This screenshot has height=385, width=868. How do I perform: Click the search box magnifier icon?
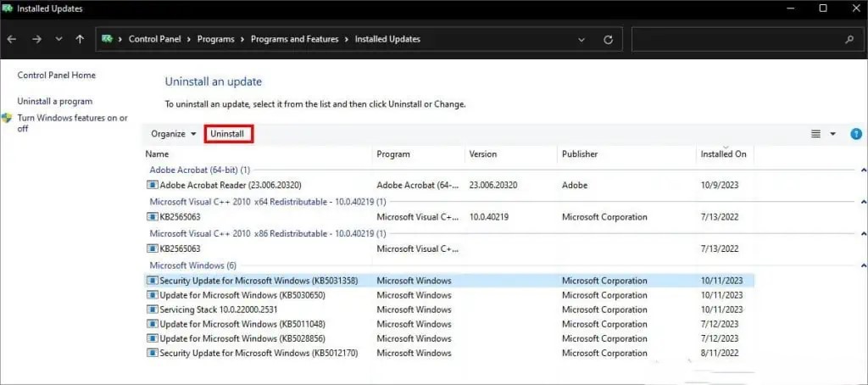(x=849, y=39)
